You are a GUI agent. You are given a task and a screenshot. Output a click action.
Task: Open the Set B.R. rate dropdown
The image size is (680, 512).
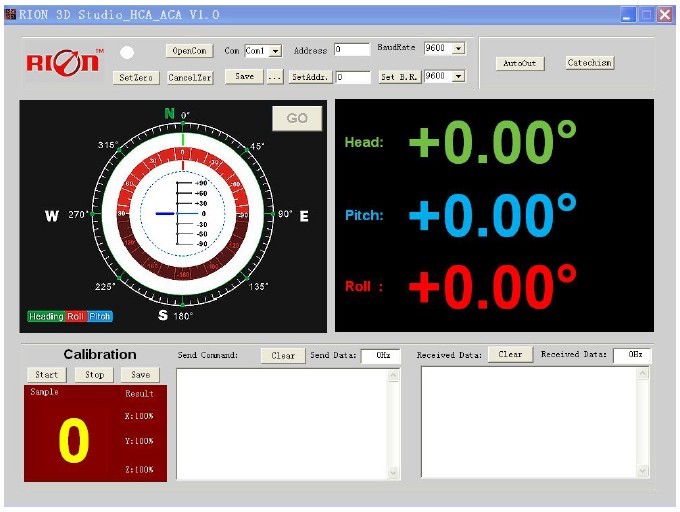point(458,76)
